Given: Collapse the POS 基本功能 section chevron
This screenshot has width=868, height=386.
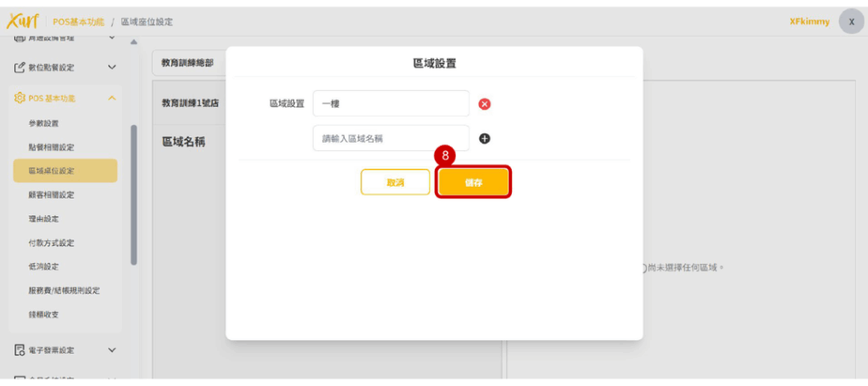Looking at the screenshot, I should click(112, 98).
